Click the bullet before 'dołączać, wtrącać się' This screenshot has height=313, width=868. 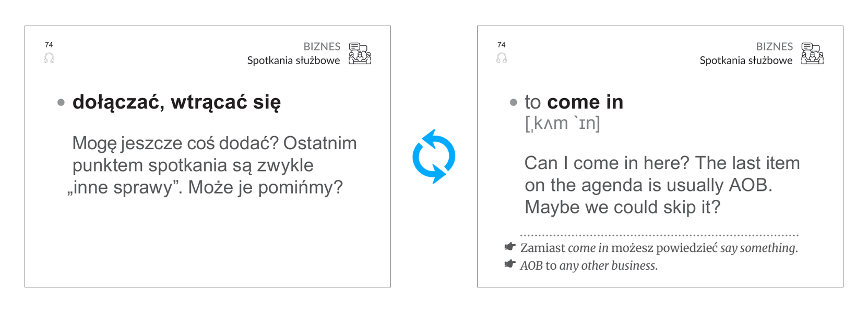point(61,102)
